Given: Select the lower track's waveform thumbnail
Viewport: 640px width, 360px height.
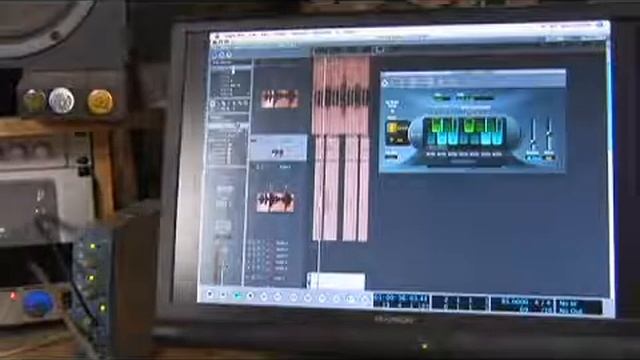Looking at the screenshot, I should (x=275, y=202).
